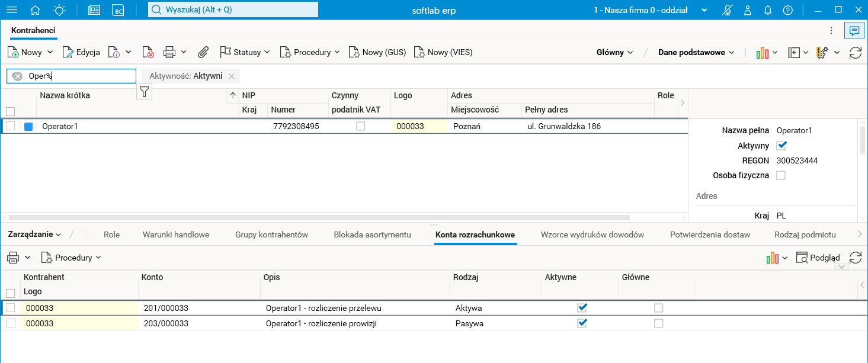Screen dimensions: 868x363
Task: Switch to Warunki handlowe tab
Action: (x=176, y=234)
